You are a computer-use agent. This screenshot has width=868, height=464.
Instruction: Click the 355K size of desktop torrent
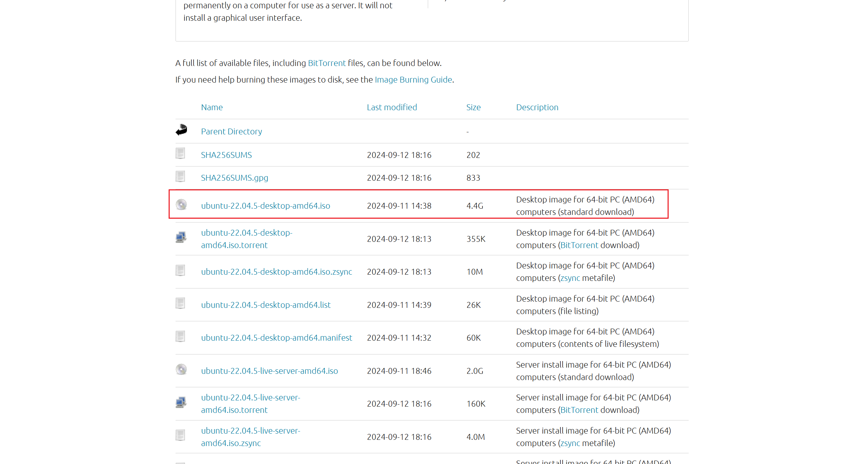tap(476, 239)
